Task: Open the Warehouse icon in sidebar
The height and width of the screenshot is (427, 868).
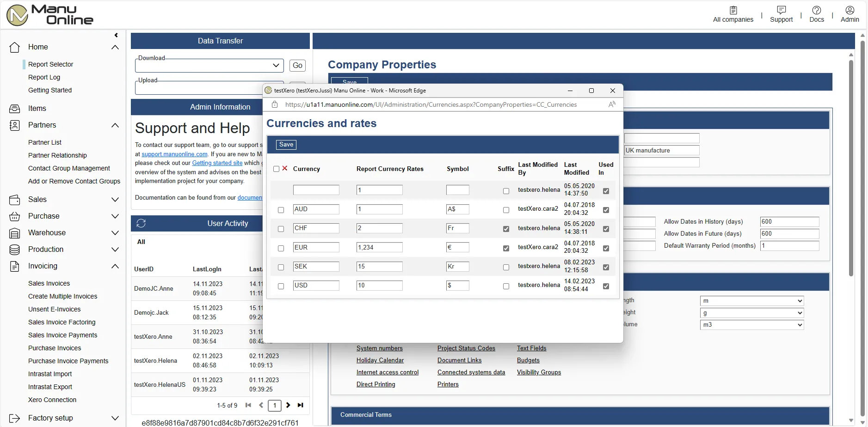Action: [x=14, y=232]
